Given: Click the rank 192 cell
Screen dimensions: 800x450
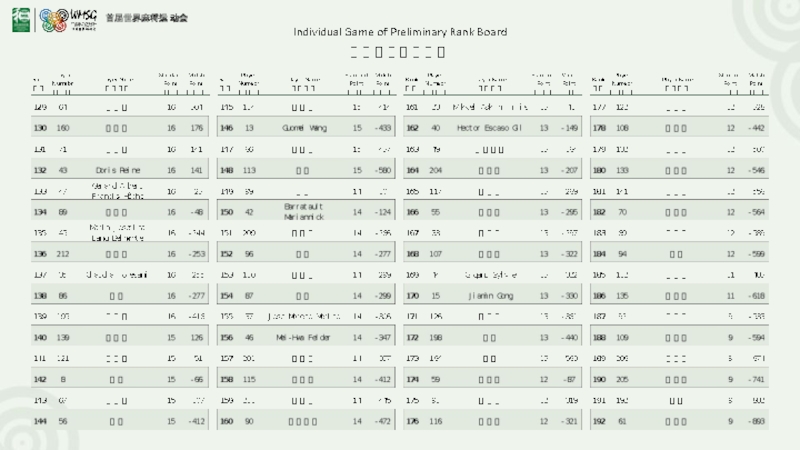Looking at the screenshot, I should click(x=599, y=422).
